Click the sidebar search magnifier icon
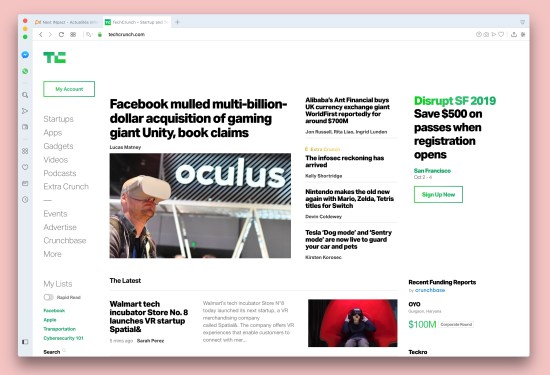This screenshot has height=375, width=550. pos(25,95)
